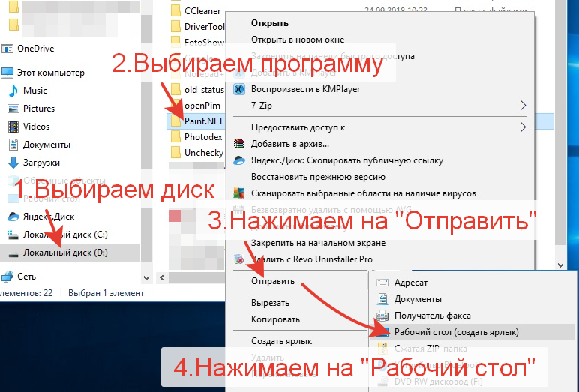Image resolution: width=579 pixels, height=392 pixels.
Task: Select the Videos library icon
Action: [13, 127]
